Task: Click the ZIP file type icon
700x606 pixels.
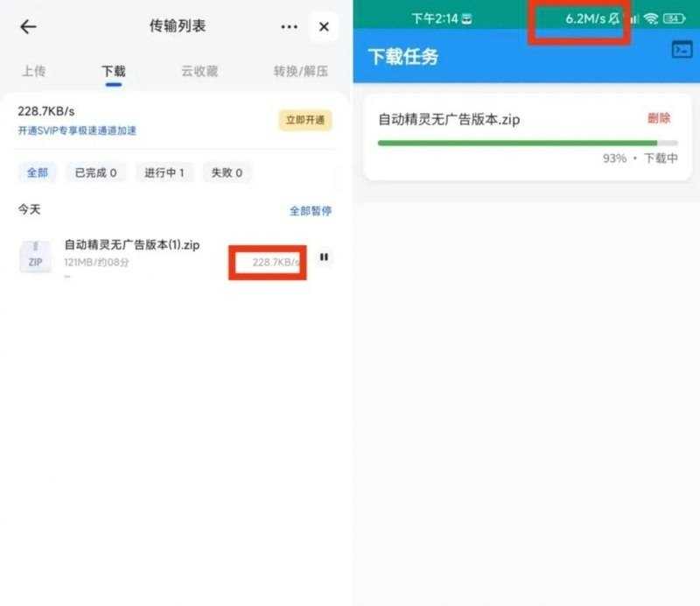Action: (35, 256)
